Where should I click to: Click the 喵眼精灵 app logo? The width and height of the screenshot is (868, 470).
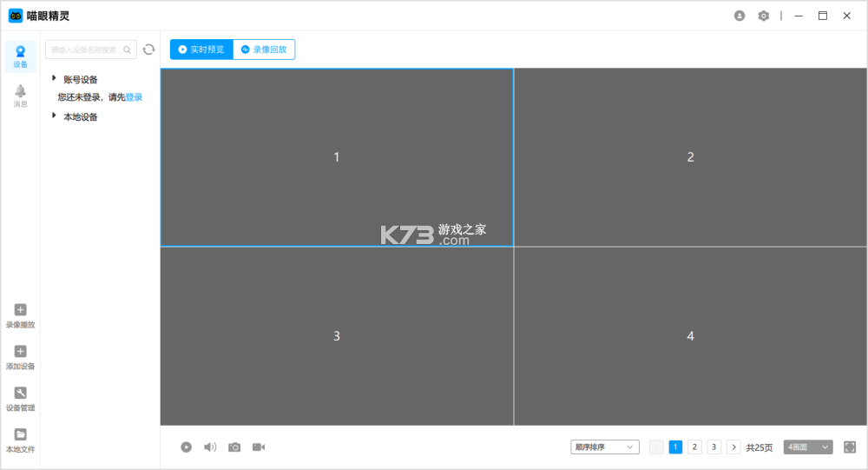point(16,16)
